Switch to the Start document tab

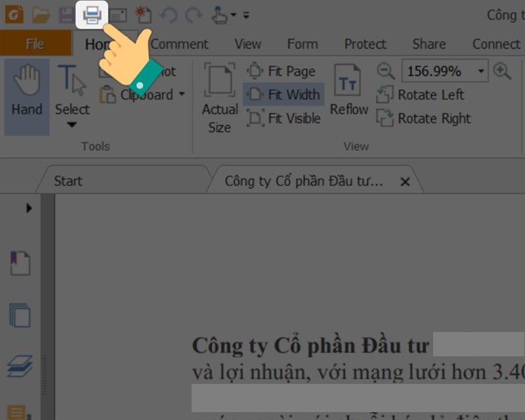pos(124,180)
